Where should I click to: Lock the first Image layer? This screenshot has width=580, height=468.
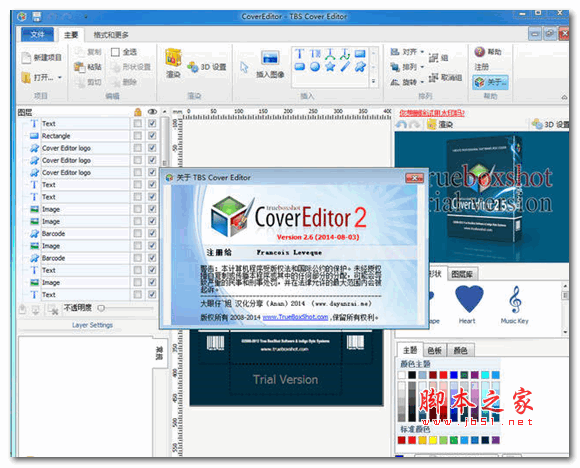pos(138,209)
